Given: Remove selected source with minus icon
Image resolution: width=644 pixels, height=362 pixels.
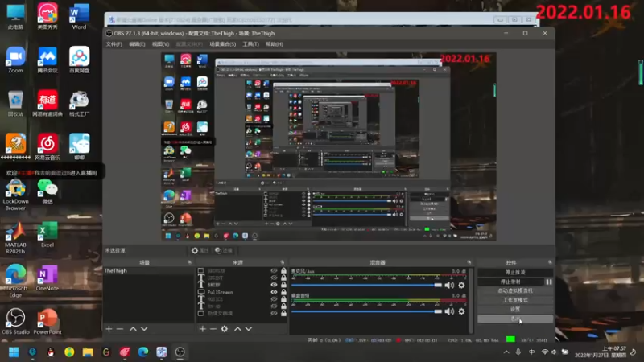Looking at the screenshot, I should 213,329.
